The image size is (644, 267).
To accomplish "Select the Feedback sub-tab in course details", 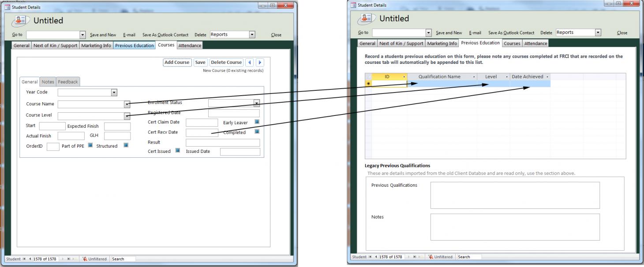I will pos(68,82).
